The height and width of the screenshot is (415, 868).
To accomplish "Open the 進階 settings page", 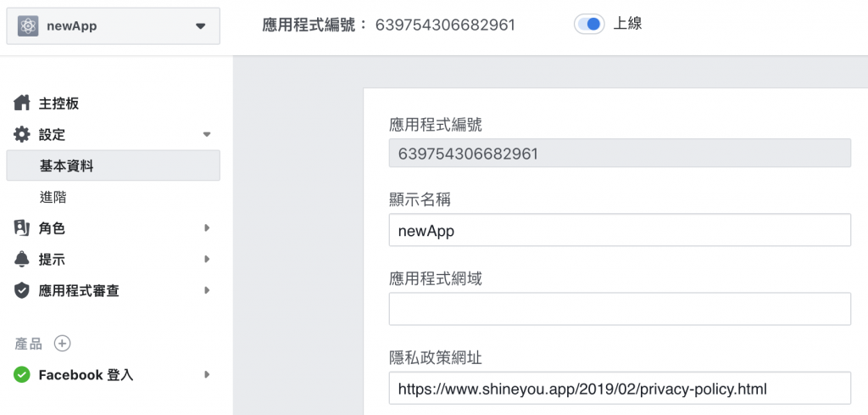I will 53,197.
